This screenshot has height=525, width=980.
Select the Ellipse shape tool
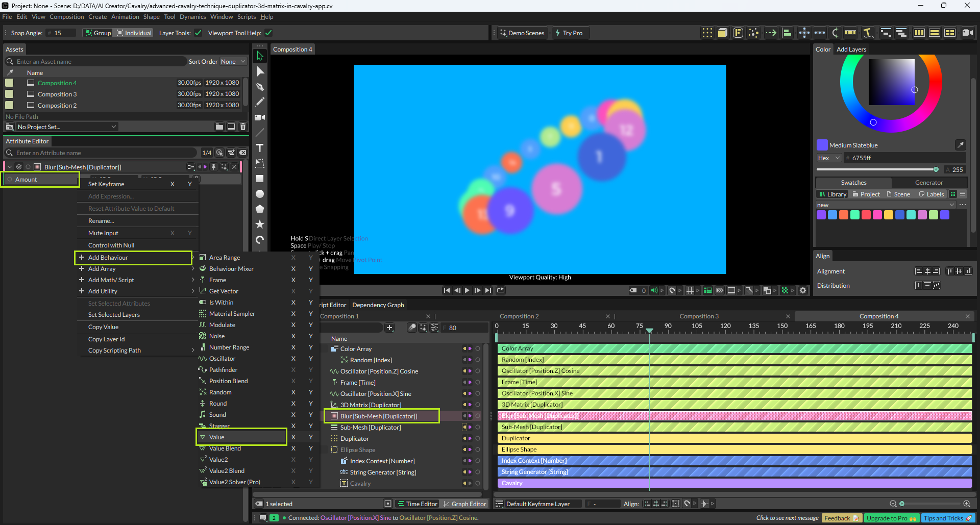260,194
